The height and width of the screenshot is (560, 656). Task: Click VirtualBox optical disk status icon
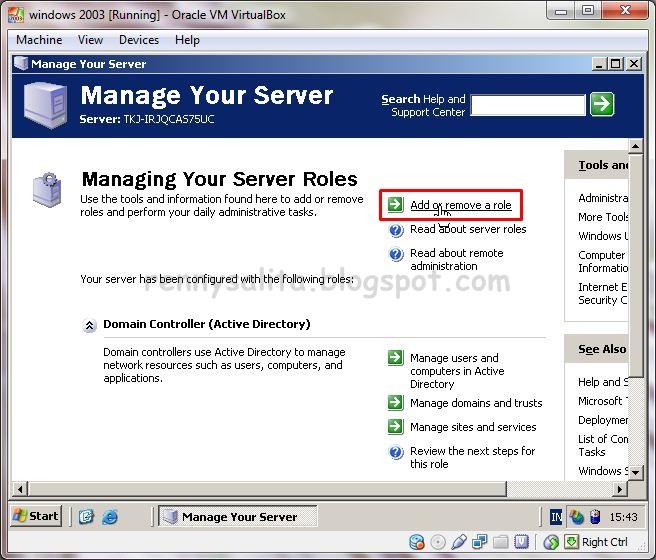click(x=438, y=542)
